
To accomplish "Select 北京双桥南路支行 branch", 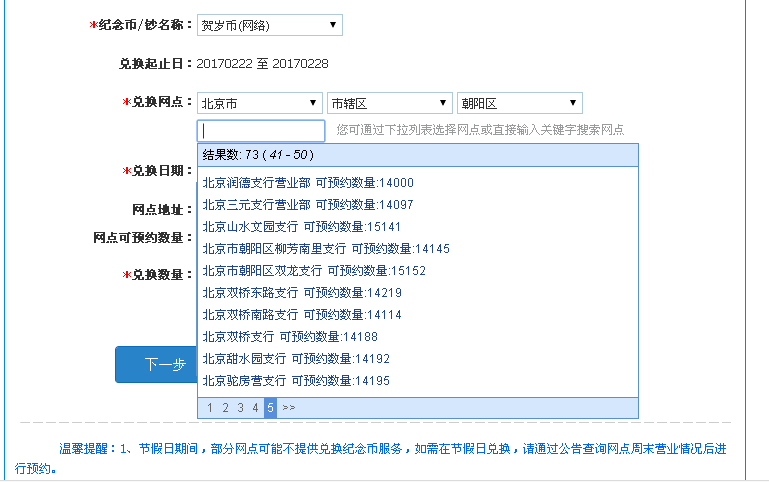I will coord(301,315).
